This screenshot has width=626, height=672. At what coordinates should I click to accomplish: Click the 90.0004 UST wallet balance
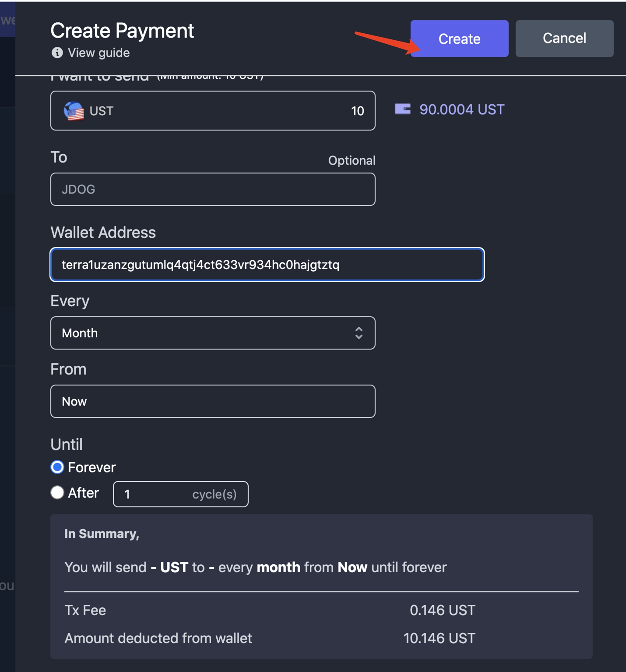[x=461, y=110]
